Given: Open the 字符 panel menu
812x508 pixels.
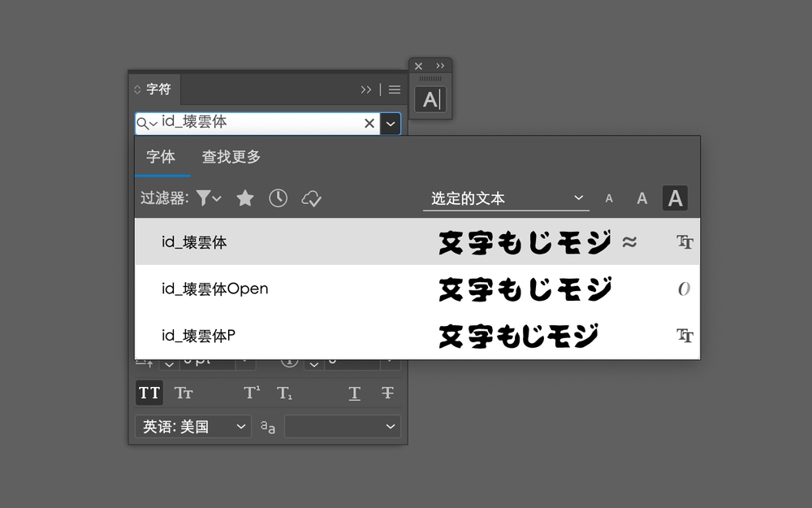Looking at the screenshot, I should (x=395, y=89).
